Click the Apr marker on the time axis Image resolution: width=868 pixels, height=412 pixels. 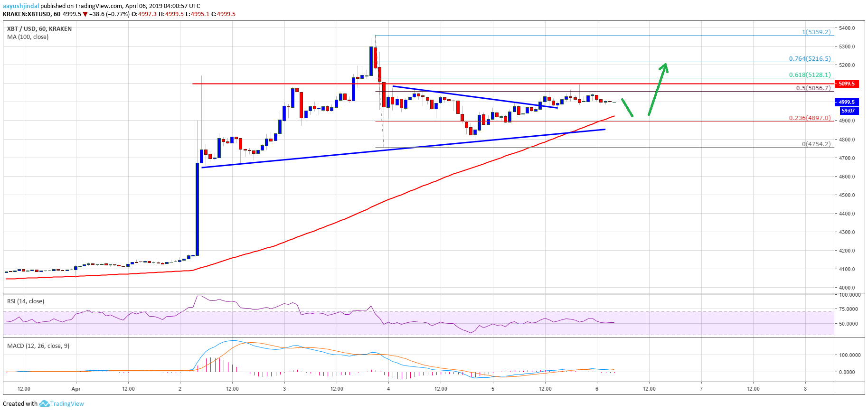(76, 389)
